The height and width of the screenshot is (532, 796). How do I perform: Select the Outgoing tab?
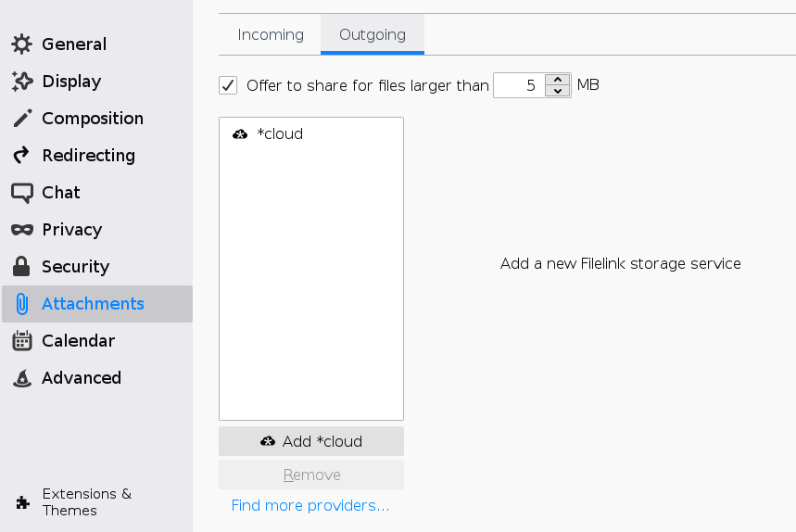coord(373,35)
